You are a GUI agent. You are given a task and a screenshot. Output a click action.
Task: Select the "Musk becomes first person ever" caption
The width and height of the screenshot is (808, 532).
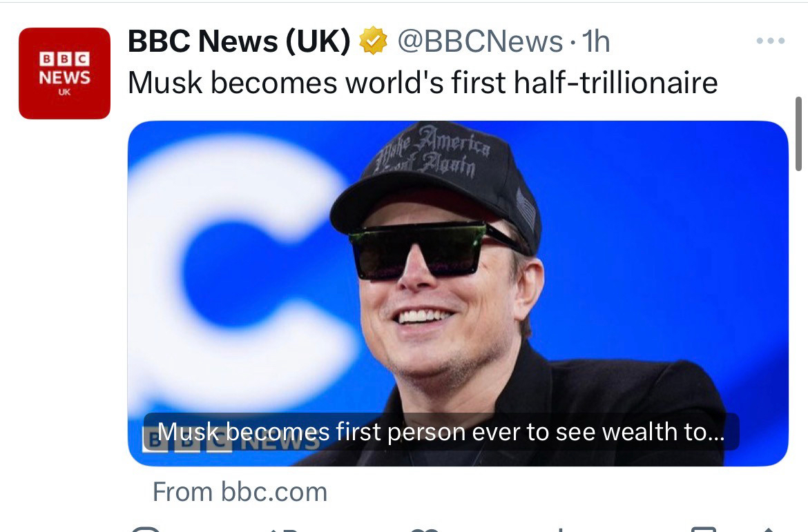(x=441, y=432)
